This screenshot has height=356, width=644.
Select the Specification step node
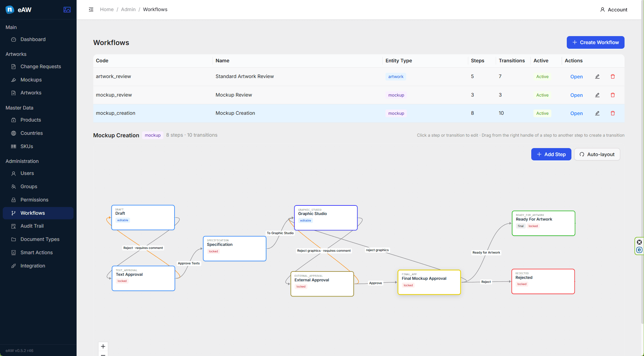point(235,249)
